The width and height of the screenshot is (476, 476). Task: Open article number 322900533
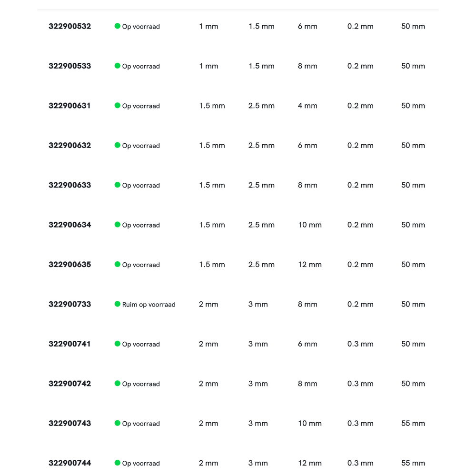click(69, 66)
